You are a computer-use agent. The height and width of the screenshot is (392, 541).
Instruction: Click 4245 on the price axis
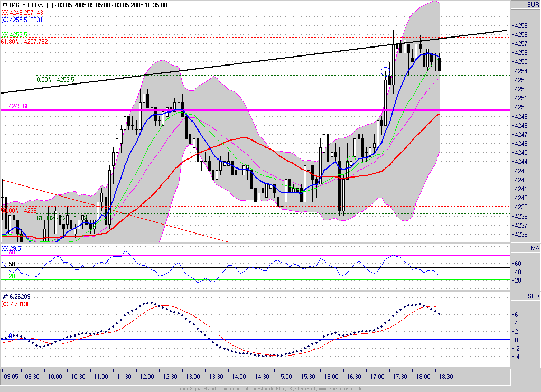pos(521,153)
